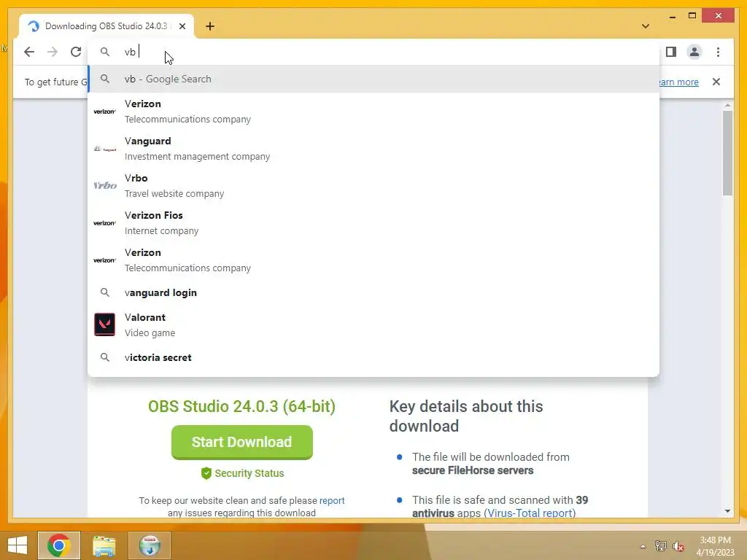Click the Vrbo logo in suggestions
Screen dimensions: 747x560
click(105, 186)
